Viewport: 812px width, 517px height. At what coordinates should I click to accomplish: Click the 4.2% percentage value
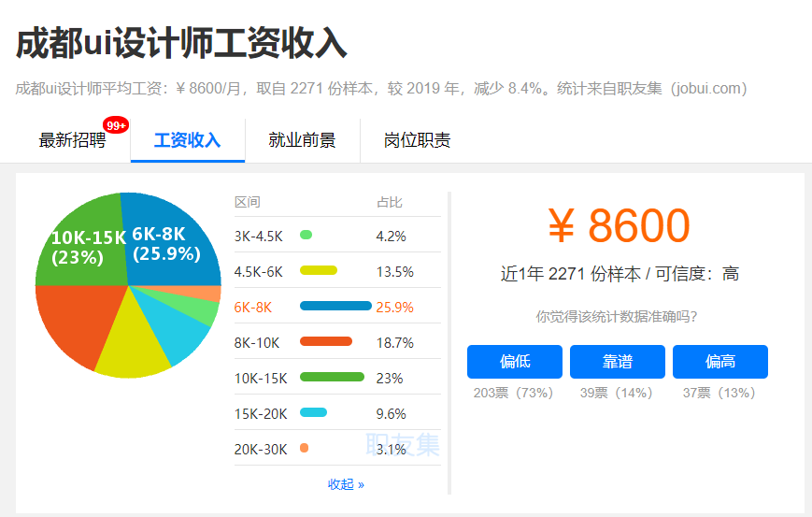click(391, 237)
